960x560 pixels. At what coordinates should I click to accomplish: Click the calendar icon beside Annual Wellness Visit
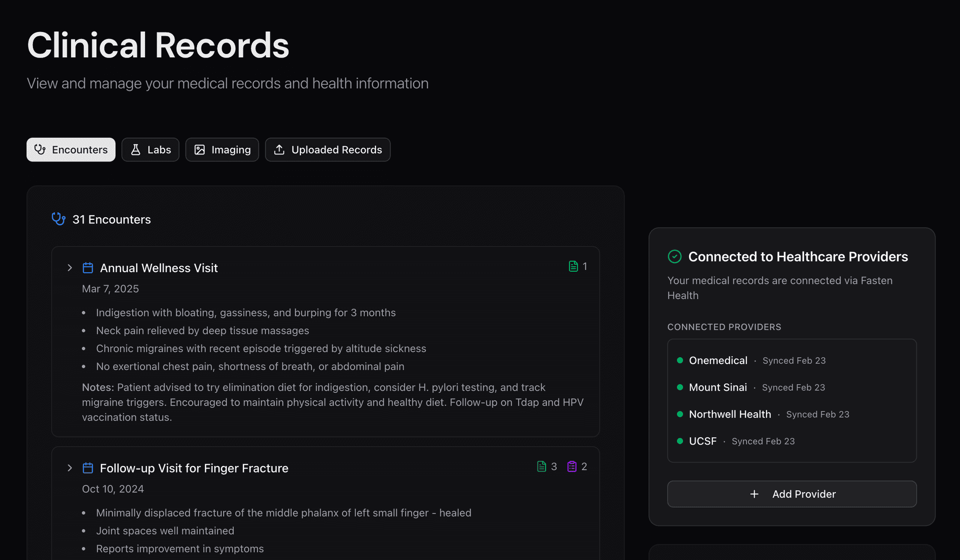pos(87,268)
